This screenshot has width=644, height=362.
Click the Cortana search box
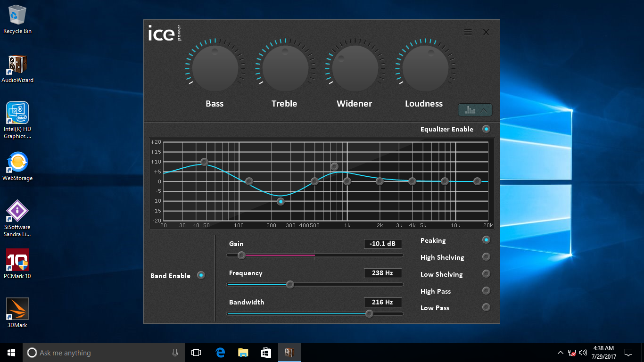coord(104,353)
